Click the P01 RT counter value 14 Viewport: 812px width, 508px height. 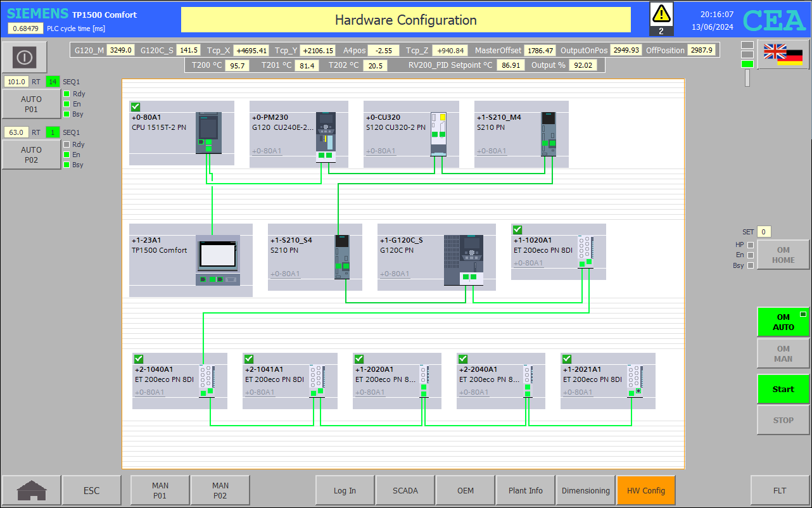tap(53, 81)
